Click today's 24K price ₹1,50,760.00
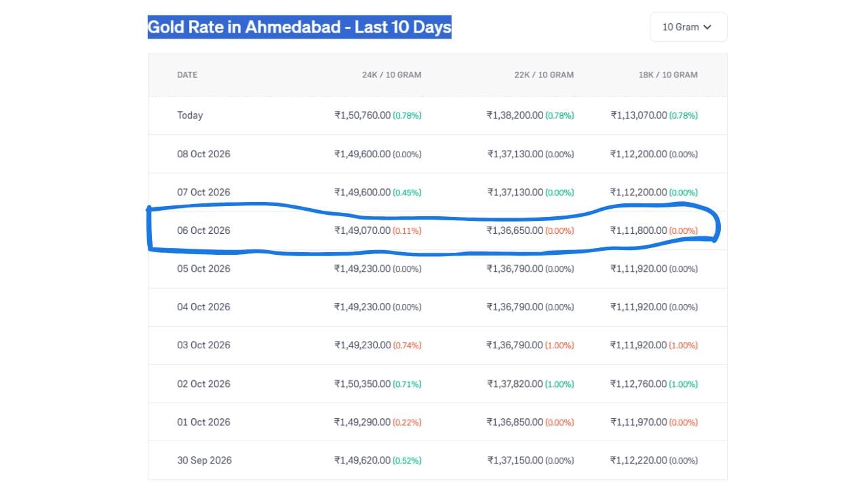The width and height of the screenshot is (868, 488). pyautogui.click(x=362, y=115)
